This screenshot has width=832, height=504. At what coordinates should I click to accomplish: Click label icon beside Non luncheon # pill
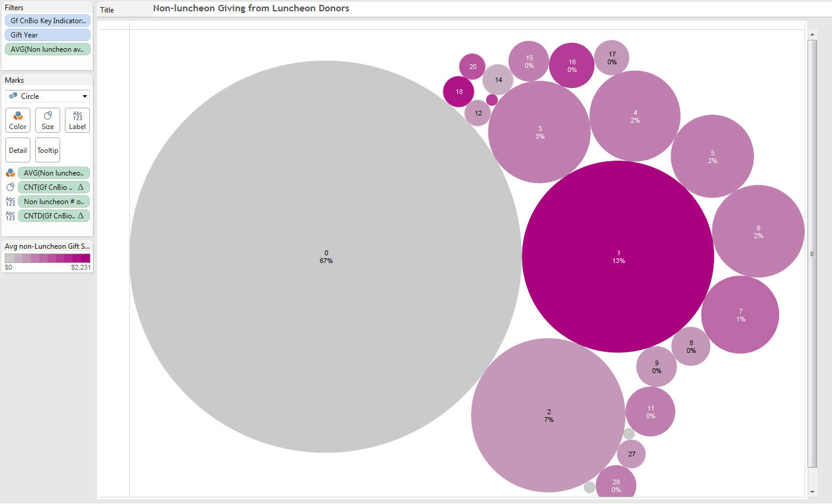pyautogui.click(x=10, y=202)
